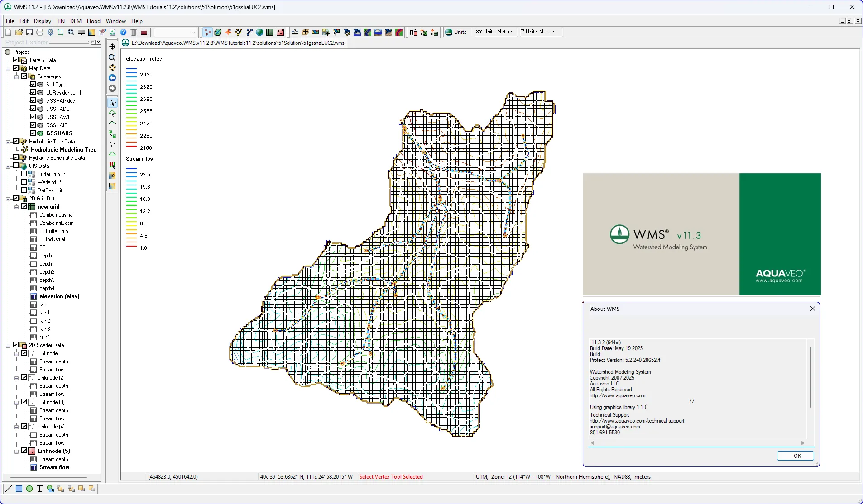Collapse the Coverages tree node

coord(17,76)
